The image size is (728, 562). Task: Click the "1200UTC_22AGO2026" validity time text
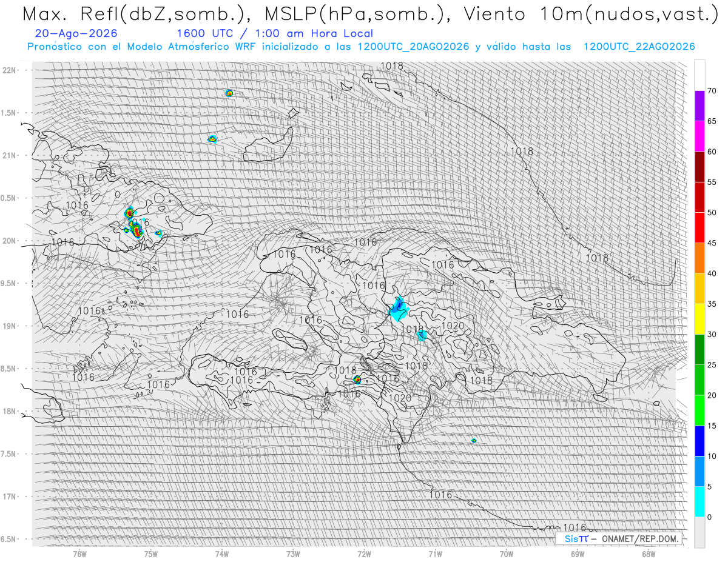coord(639,47)
